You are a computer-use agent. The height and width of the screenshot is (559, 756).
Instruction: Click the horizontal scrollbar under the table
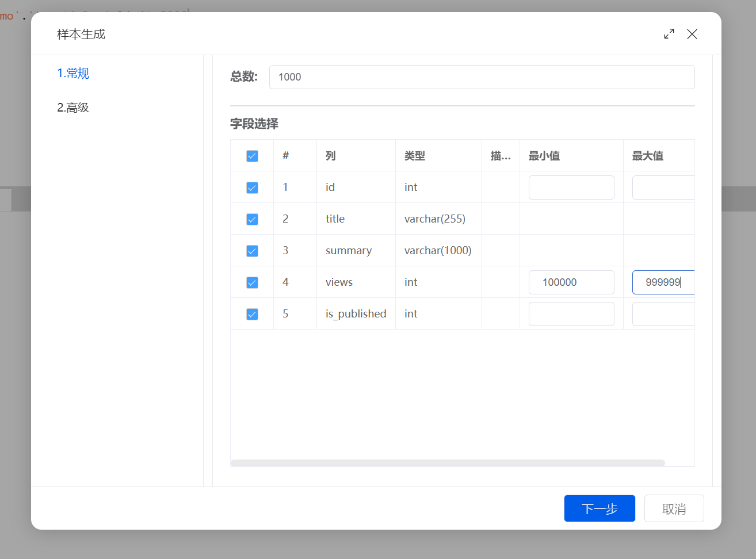point(448,462)
